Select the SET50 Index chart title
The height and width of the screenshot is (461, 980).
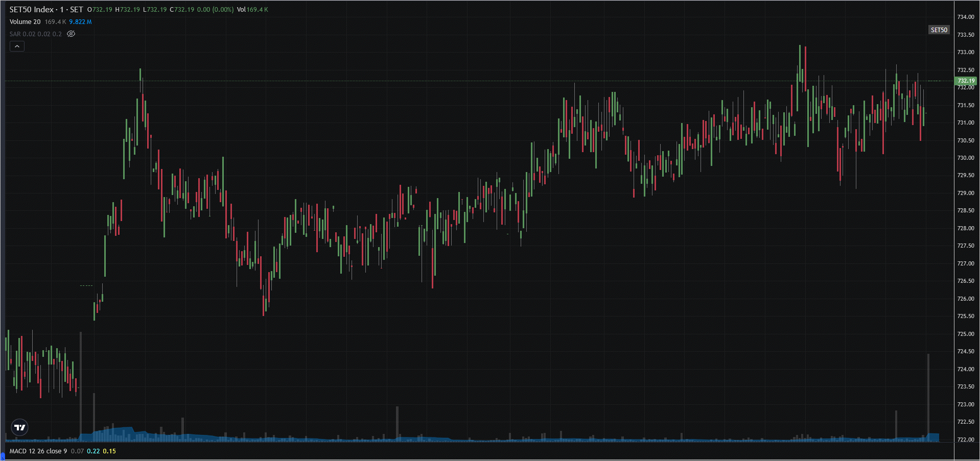[x=46, y=10]
